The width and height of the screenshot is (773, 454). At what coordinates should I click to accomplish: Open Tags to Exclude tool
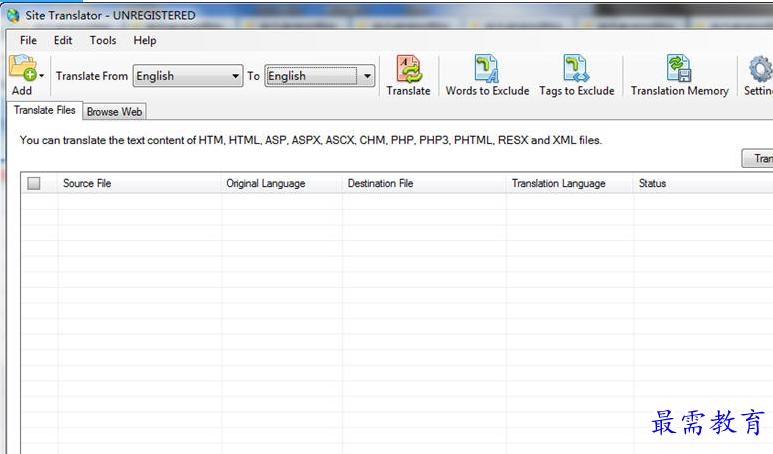(x=577, y=75)
